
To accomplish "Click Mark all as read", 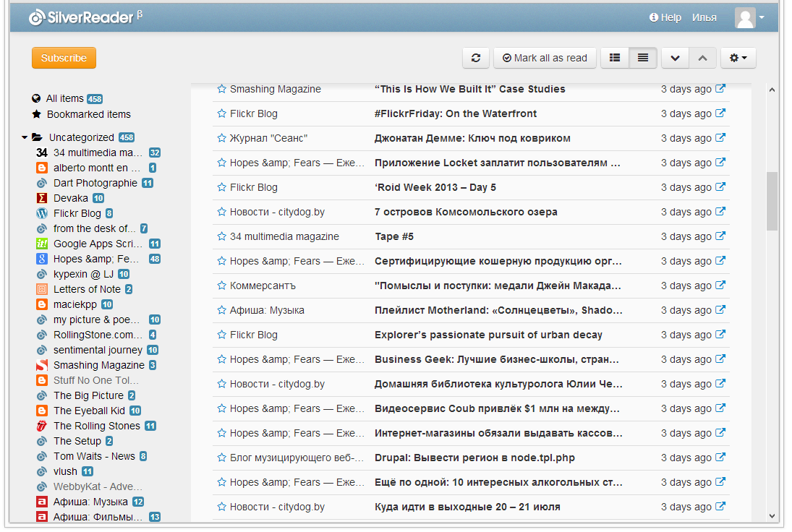I will coord(545,58).
